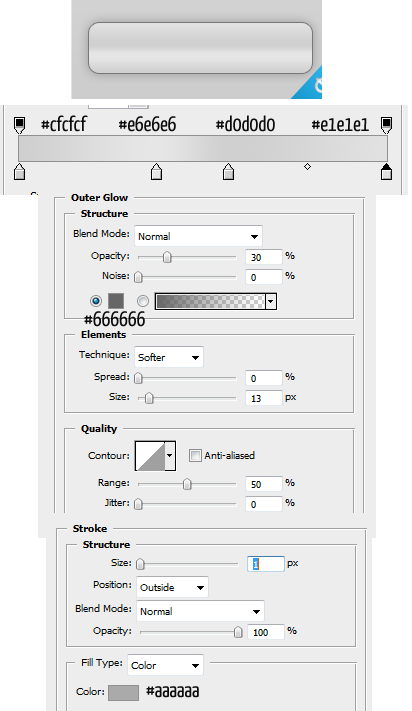The height and width of the screenshot is (711, 412).
Task: Select the third color stop below gradient
Action: tap(228, 172)
